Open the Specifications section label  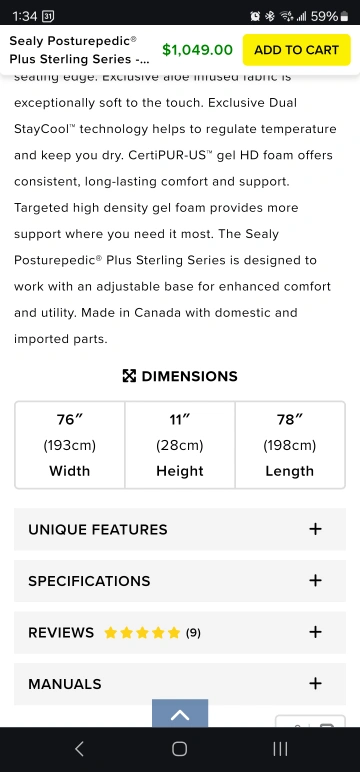(89, 581)
